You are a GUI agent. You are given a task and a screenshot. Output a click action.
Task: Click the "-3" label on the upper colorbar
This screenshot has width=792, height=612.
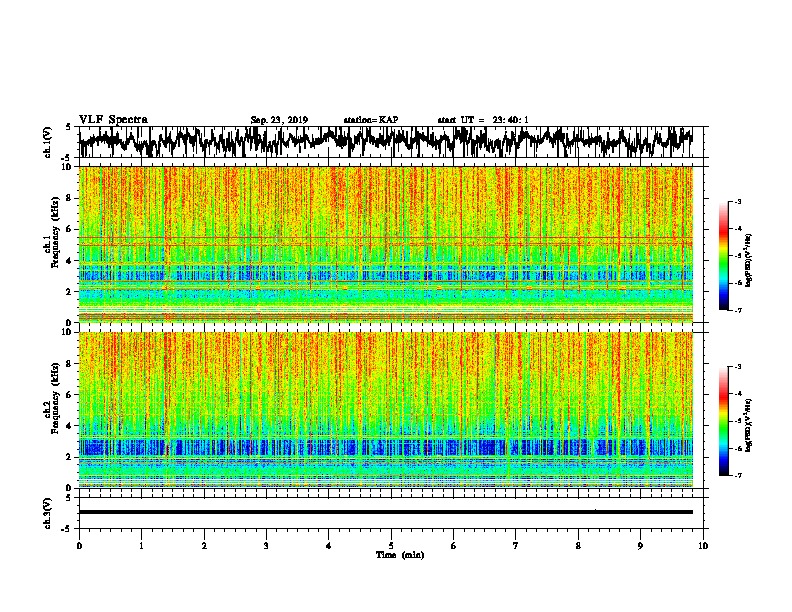pyautogui.click(x=738, y=202)
